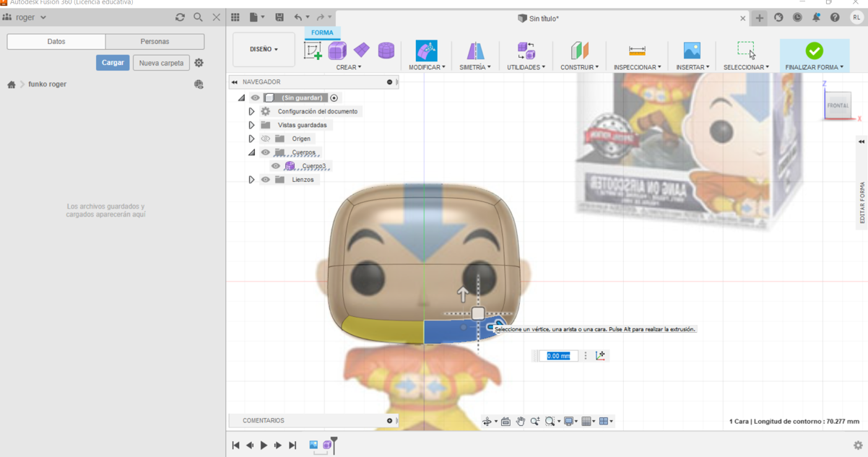
Task: Toggle visibility of Origen folder
Action: (x=266, y=139)
